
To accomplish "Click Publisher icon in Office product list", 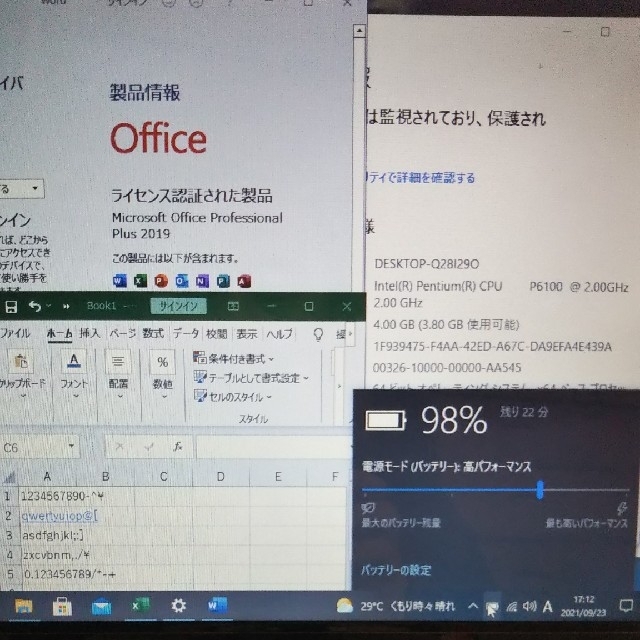I will point(223,281).
